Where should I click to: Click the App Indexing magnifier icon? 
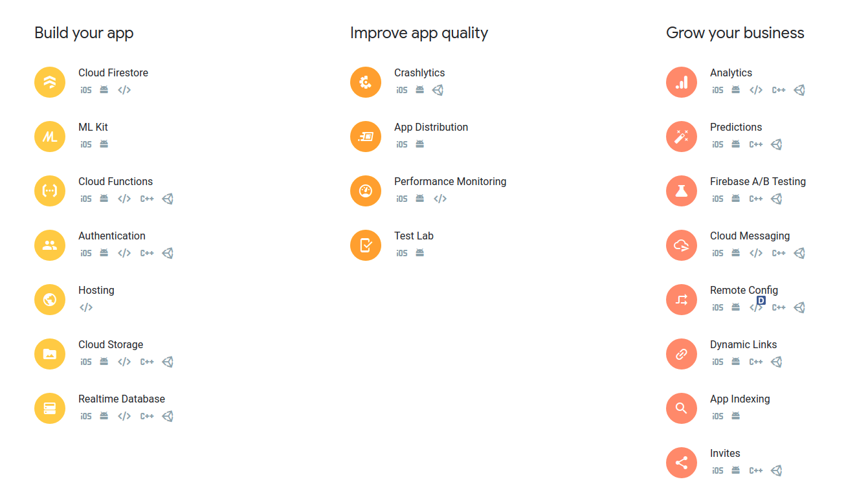click(682, 408)
